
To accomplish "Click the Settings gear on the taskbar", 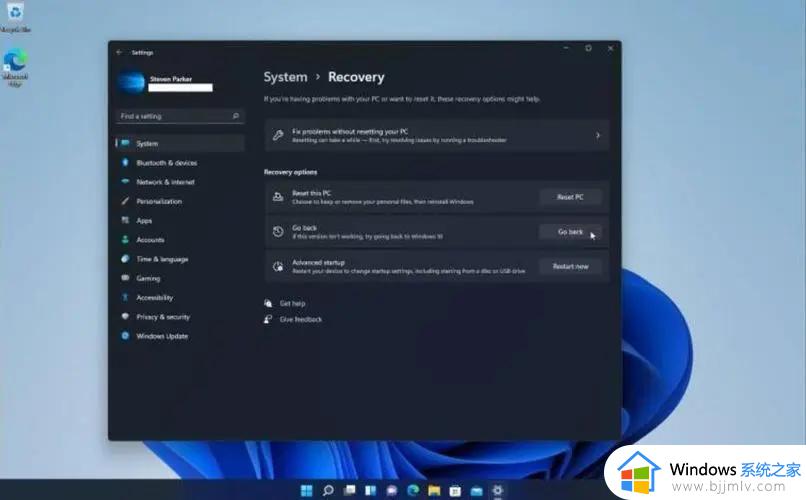I will pos(498,490).
